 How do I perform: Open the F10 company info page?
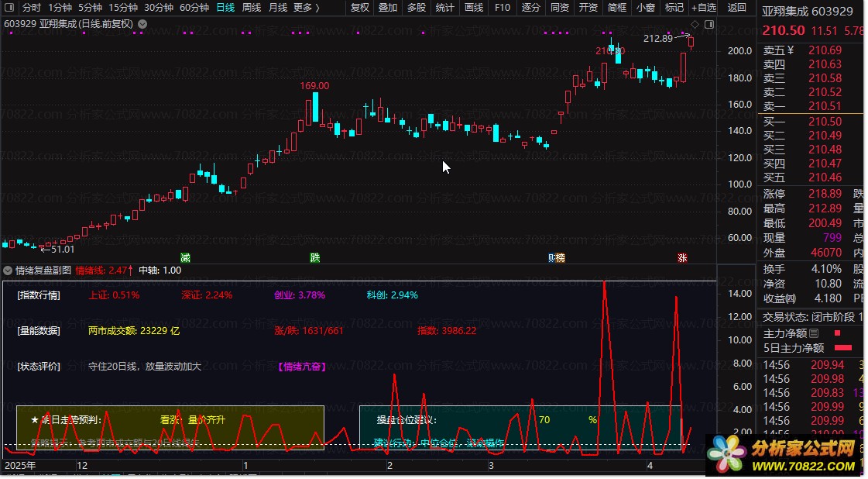tap(502, 8)
